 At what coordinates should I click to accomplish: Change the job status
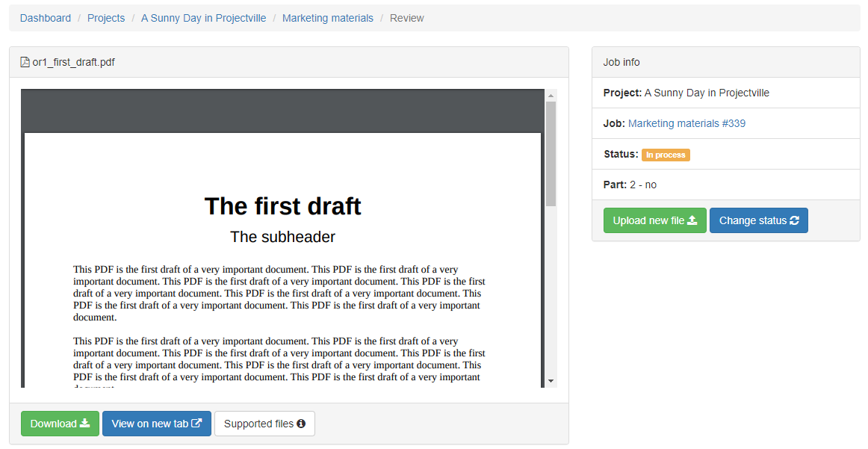[x=758, y=220]
